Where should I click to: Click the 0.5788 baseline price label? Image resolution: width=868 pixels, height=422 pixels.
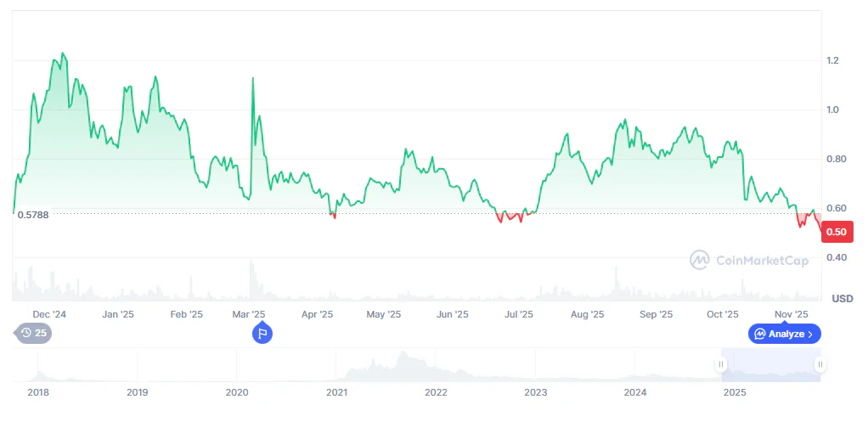pyautogui.click(x=32, y=215)
